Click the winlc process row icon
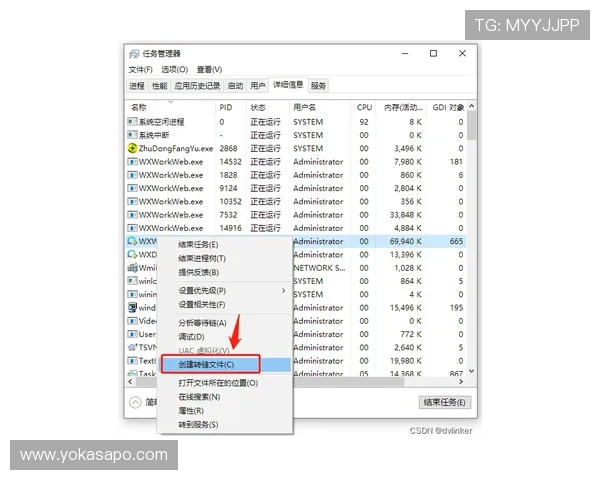This screenshot has height=480, width=600. click(132, 281)
